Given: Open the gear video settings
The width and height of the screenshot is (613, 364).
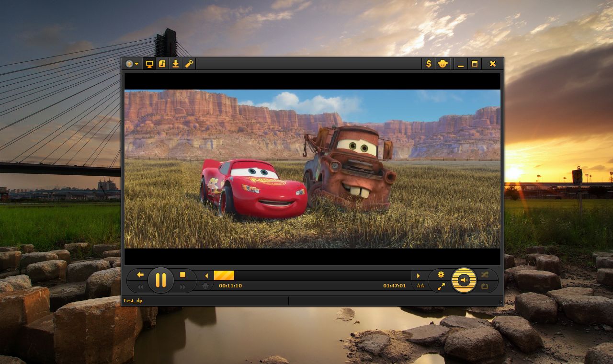Looking at the screenshot, I should tap(441, 274).
